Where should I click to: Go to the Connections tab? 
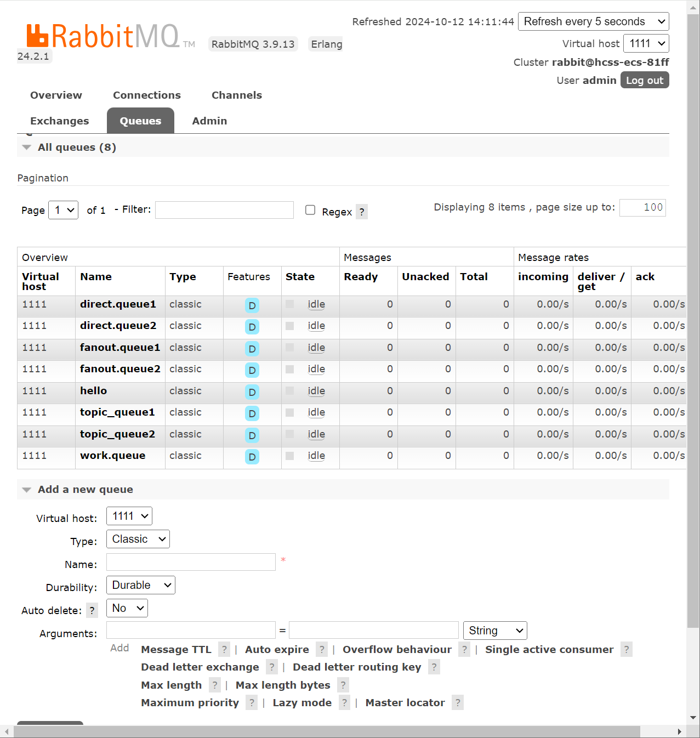tap(147, 95)
